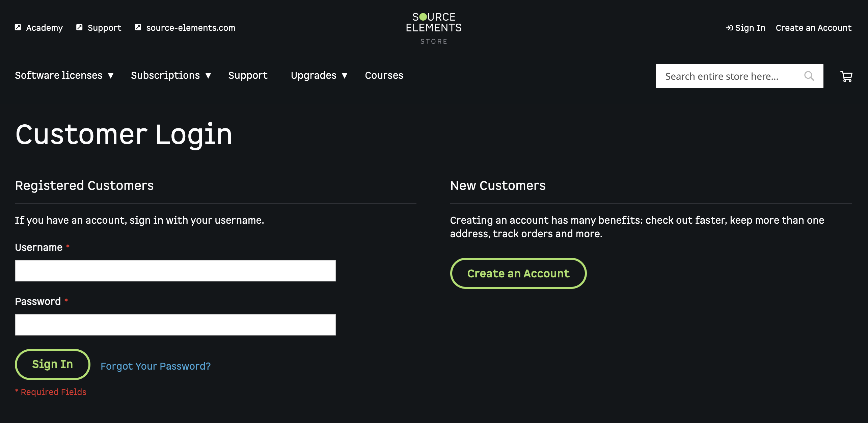
Task: Visit the source-elements.com header link
Action: coord(190,28)
